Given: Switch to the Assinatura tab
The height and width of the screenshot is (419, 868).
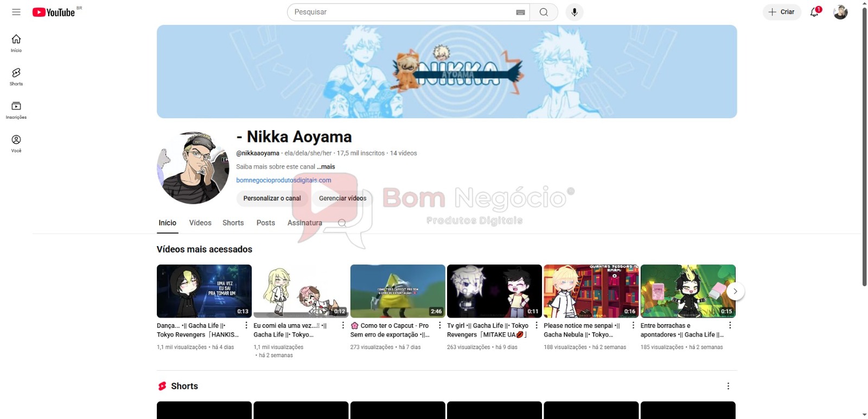Looking at the screenshot, I should [305, 223].
